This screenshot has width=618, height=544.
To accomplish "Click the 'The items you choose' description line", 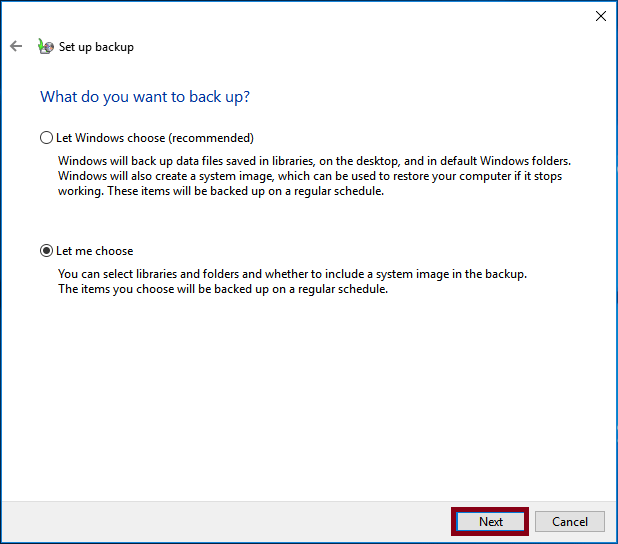I will (222, 289).
